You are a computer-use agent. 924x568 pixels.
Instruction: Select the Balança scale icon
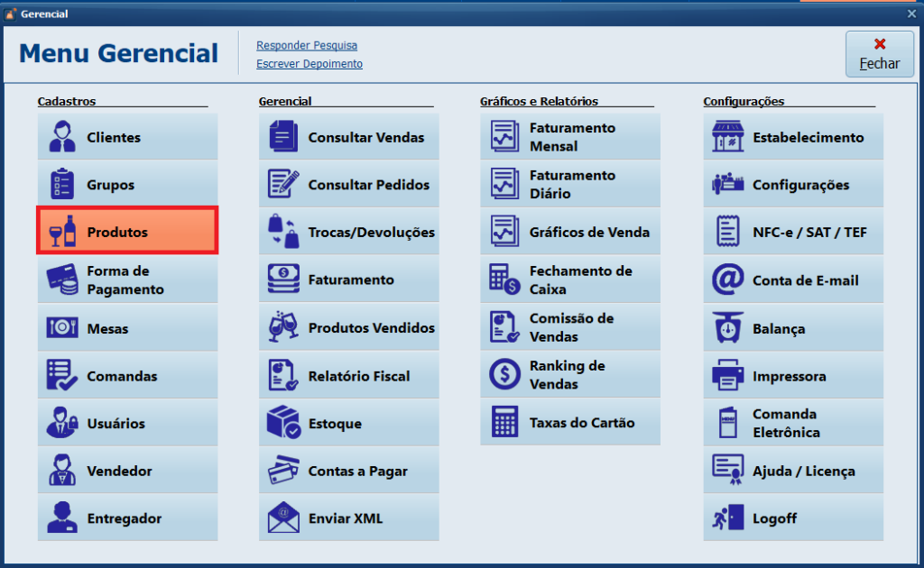[x=727, y=329]
